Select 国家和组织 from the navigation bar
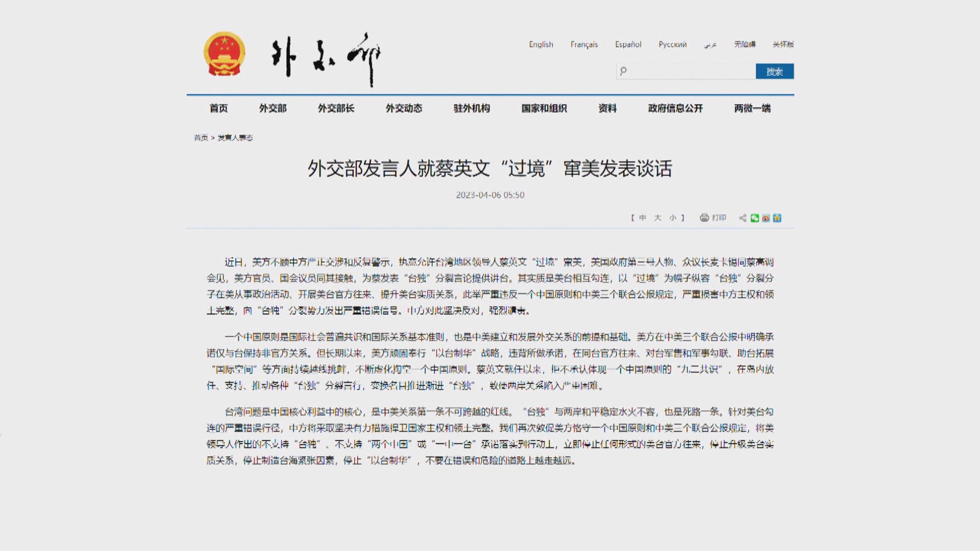This screenshot has height=551, width=980. pyautogui.click(x=544, y=108)
